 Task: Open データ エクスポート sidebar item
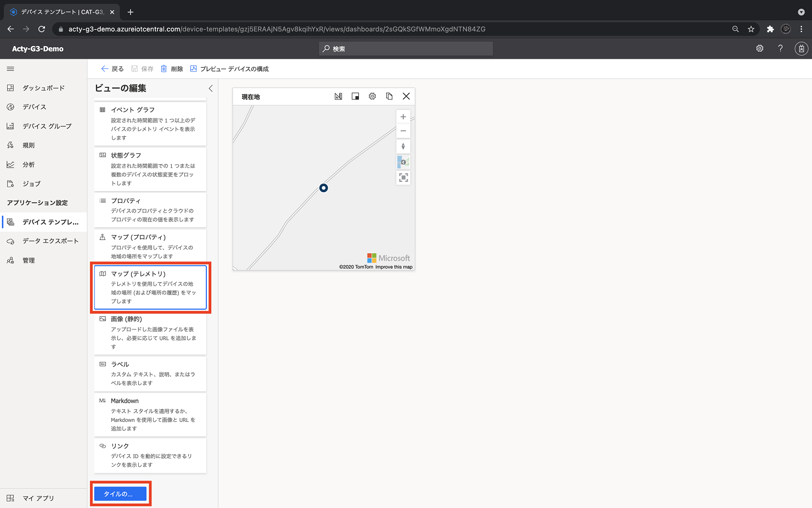click(43, 241)
